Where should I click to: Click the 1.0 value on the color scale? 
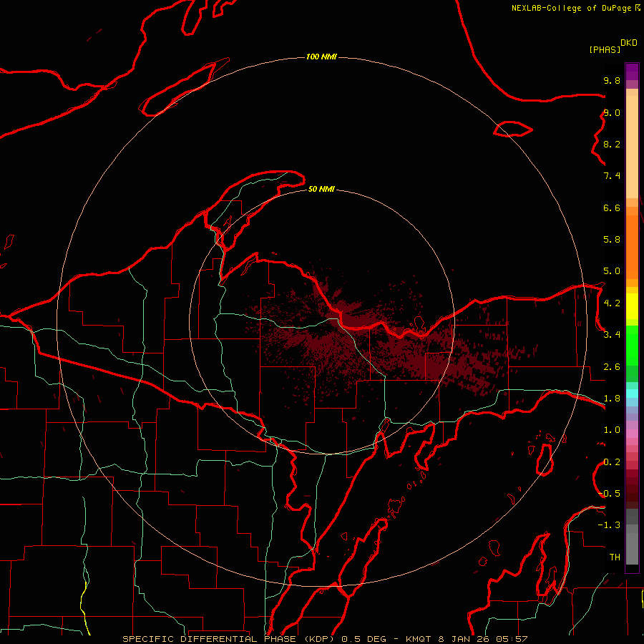(x=612, y=430)
